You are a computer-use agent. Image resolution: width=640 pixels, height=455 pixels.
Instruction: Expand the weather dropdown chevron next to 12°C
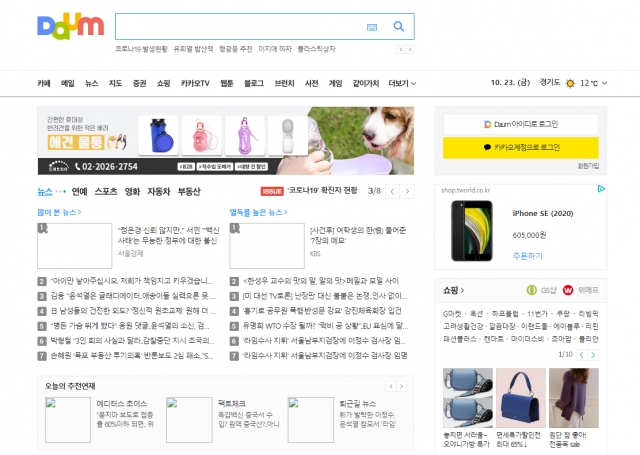point(604,83)
